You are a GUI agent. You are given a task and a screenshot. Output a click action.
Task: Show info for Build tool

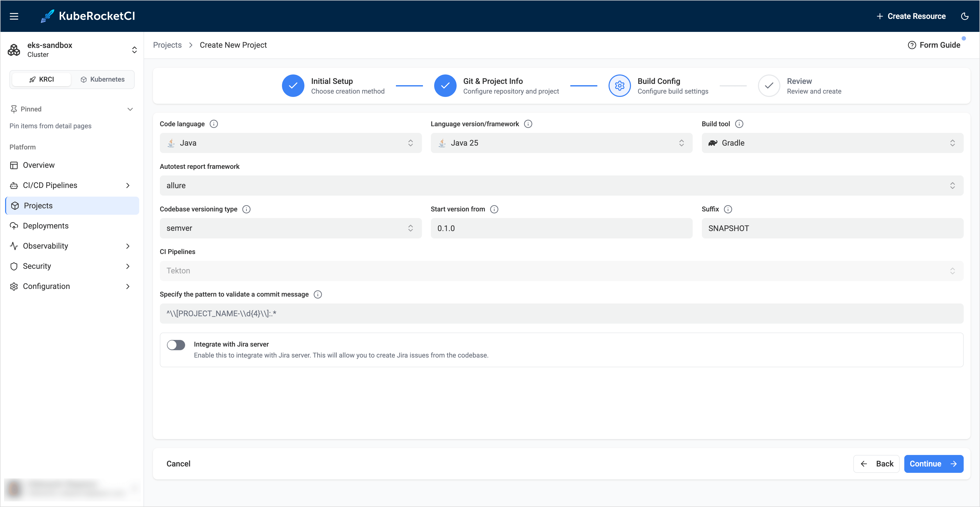[x=739, y=124]
